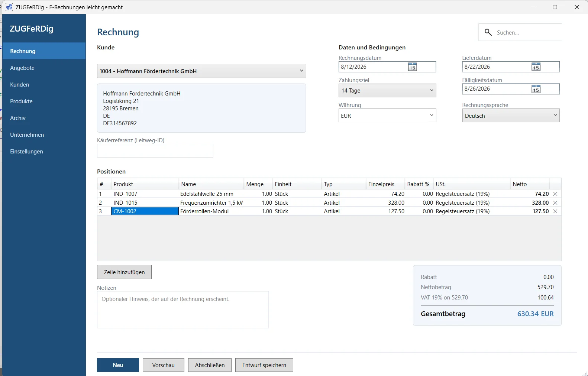Select product cell IND-1015
The width and height of the screenshot is (588, 376).
coord(145,203)
